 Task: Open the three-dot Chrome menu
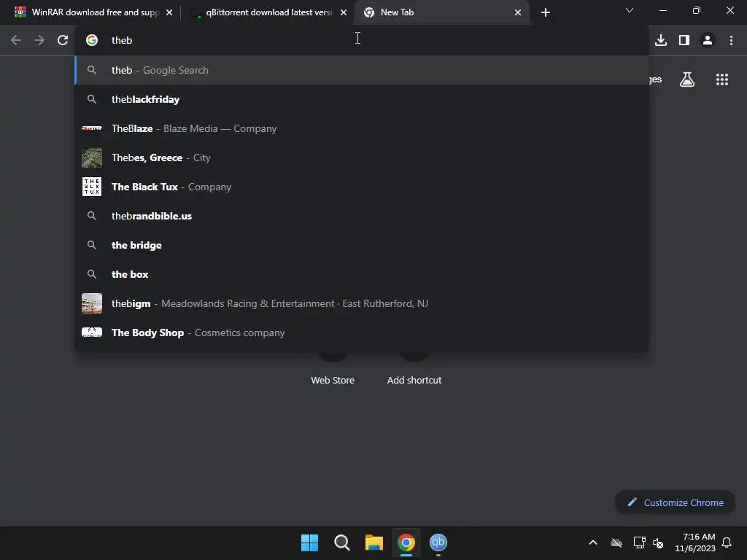[731, 40]
